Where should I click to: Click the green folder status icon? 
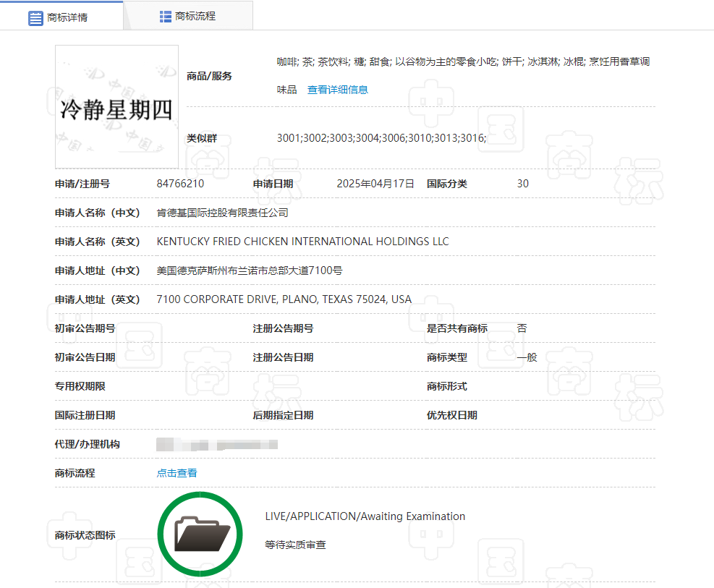pos(200,534)
